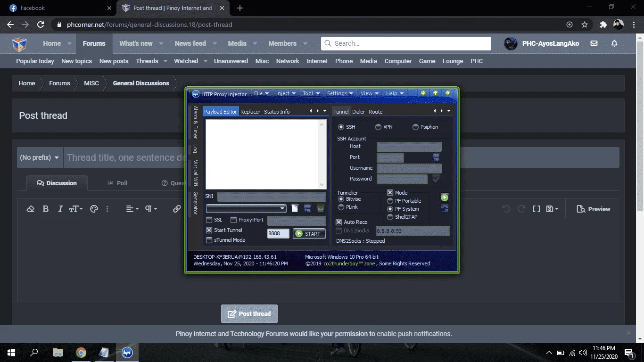This screenshot has width=644, height=362.
Task: Click the new payload page icon
Action: point(295,208)
